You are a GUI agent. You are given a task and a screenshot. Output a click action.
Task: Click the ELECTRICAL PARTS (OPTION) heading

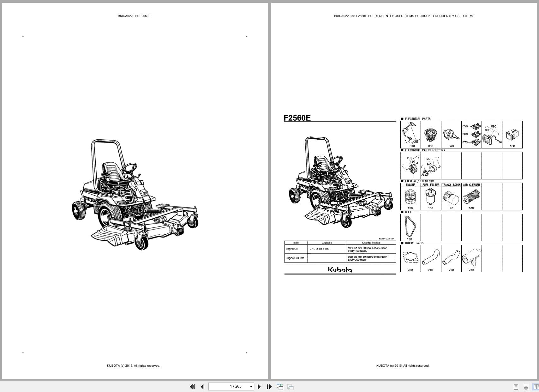click(x=425, y=150)
